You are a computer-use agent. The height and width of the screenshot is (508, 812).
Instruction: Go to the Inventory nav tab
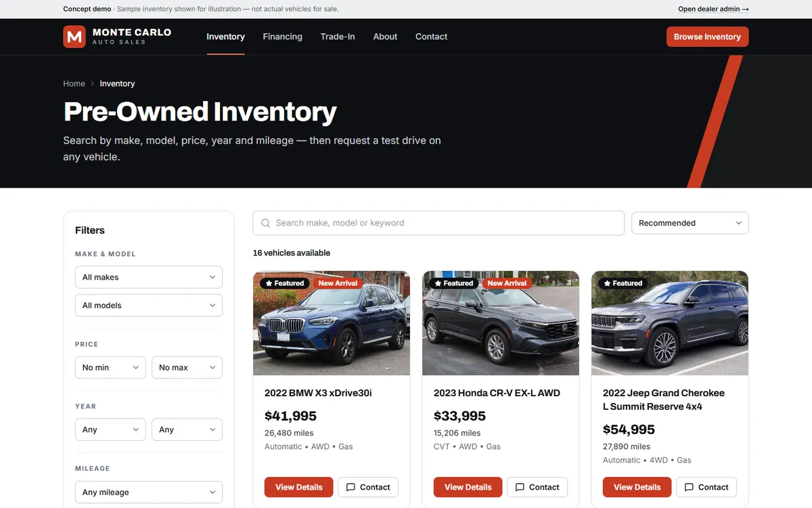pyautogui.click(x=225, y=37)
